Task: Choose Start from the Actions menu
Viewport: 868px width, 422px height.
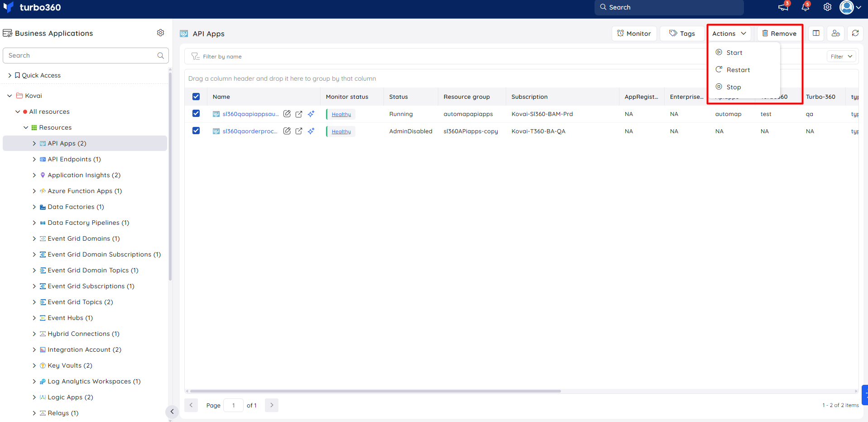Action: point(744,53)
